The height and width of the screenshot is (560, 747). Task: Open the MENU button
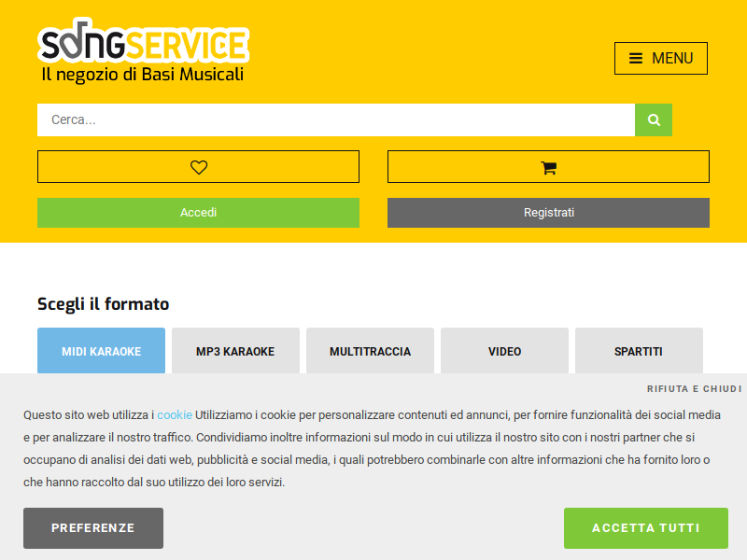pyautogui.click(x=661, y=58)
